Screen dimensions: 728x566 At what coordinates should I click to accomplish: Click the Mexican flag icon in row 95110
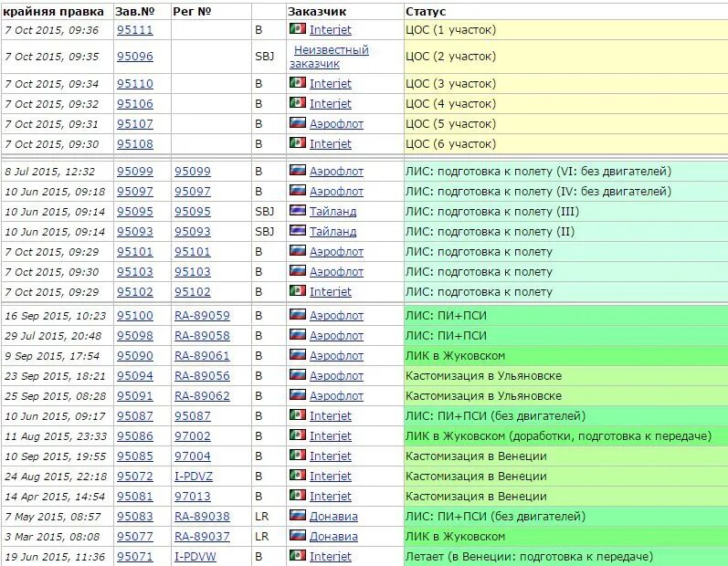(x=298, y=82)
